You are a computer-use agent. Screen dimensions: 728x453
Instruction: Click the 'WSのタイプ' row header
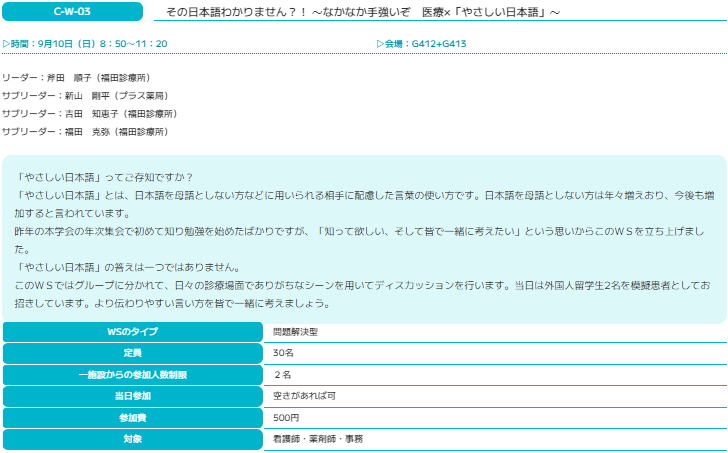point(133,332)
